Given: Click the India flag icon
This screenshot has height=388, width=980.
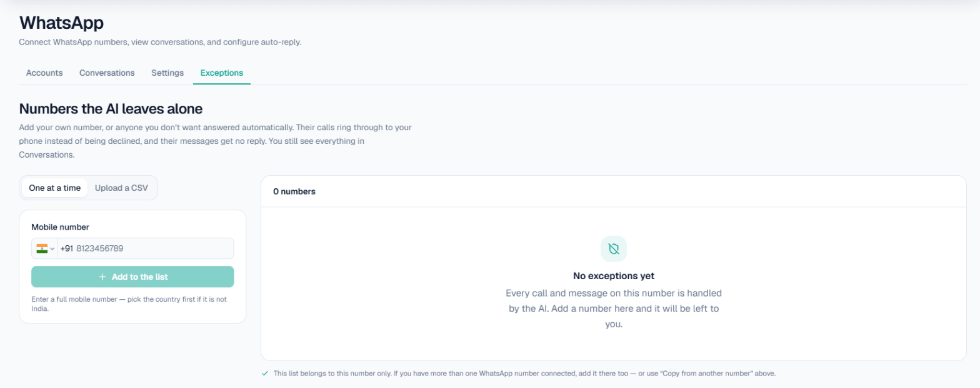Looking at the screenshot, I should click(42, 248).
